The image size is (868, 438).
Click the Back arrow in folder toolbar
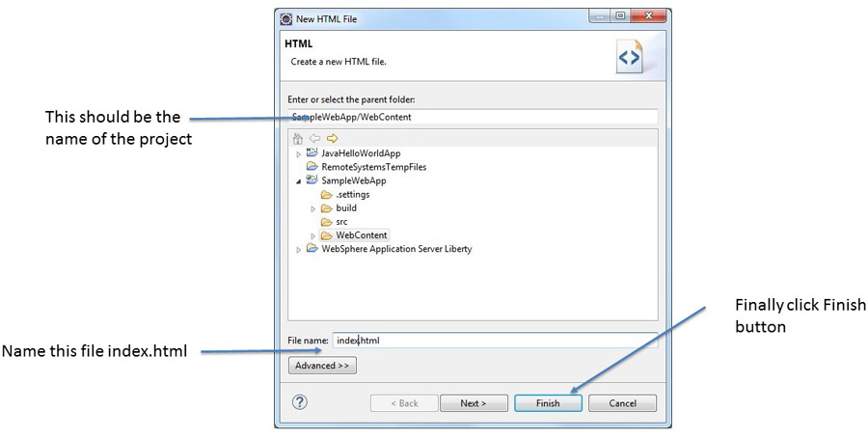[314, 138]
